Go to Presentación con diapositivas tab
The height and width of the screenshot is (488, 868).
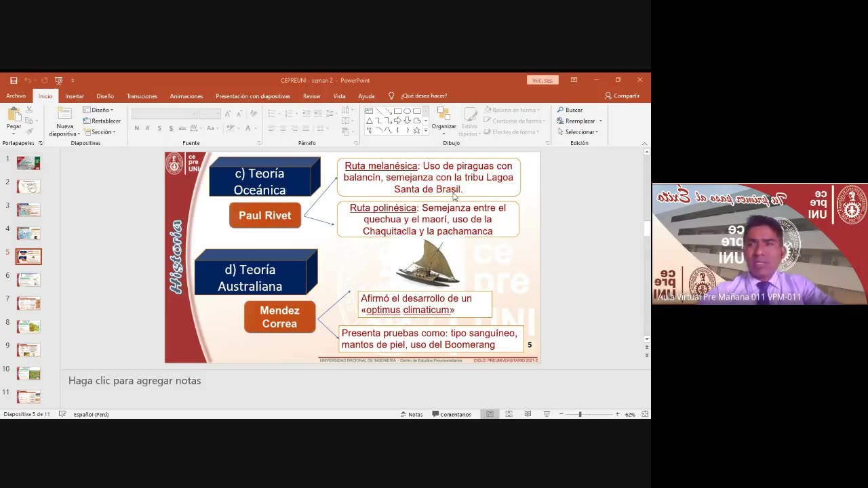point(253,96)
